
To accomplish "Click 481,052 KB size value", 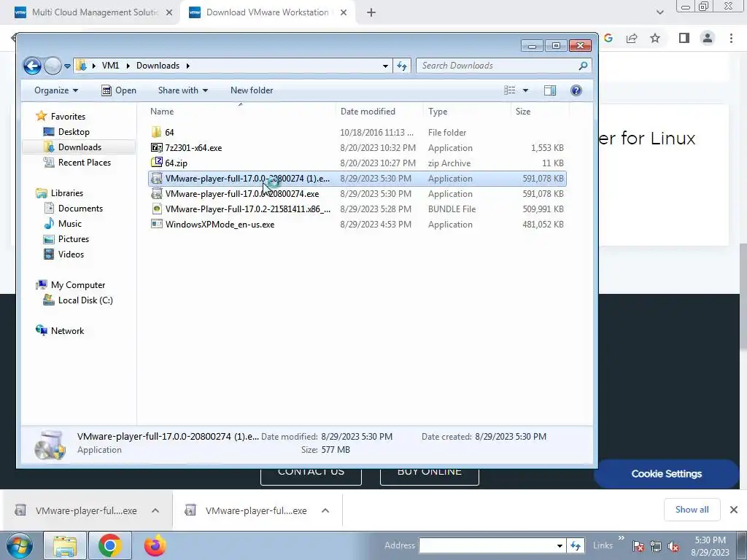I will point(543,225).
